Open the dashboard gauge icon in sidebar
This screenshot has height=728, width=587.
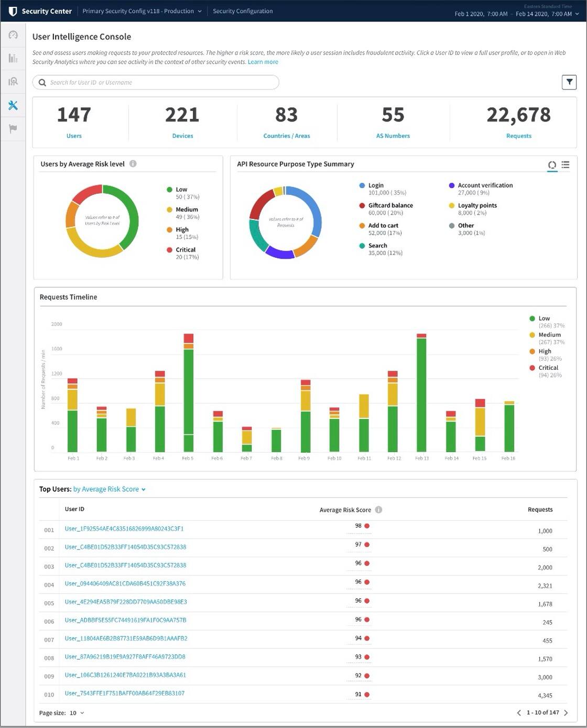13,35
